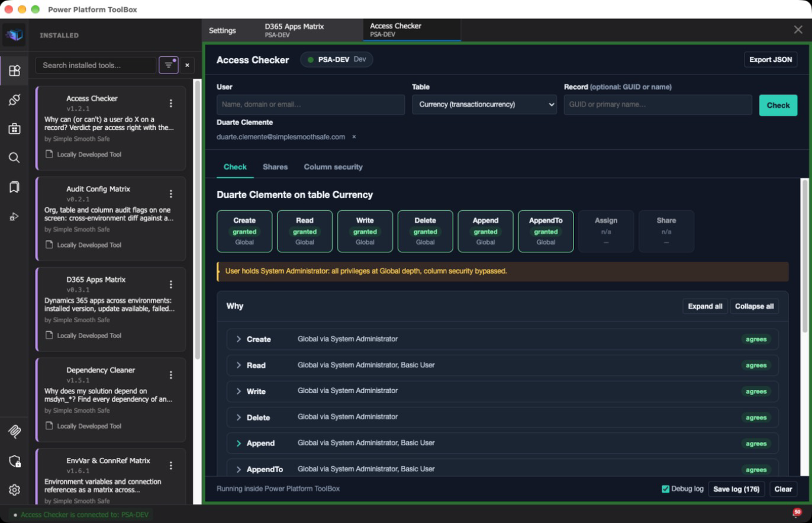Select the Check tab

coord(235,167)
